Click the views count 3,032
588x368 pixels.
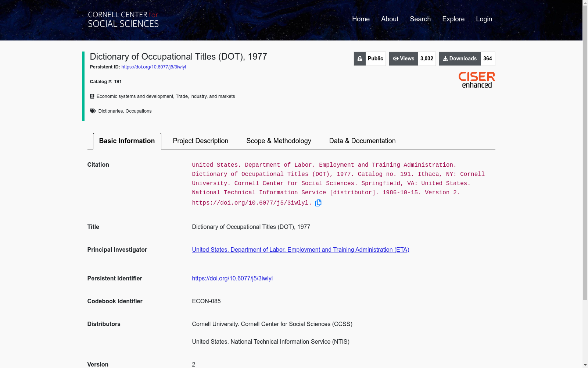pyautogui.click(x=427, y=59)
